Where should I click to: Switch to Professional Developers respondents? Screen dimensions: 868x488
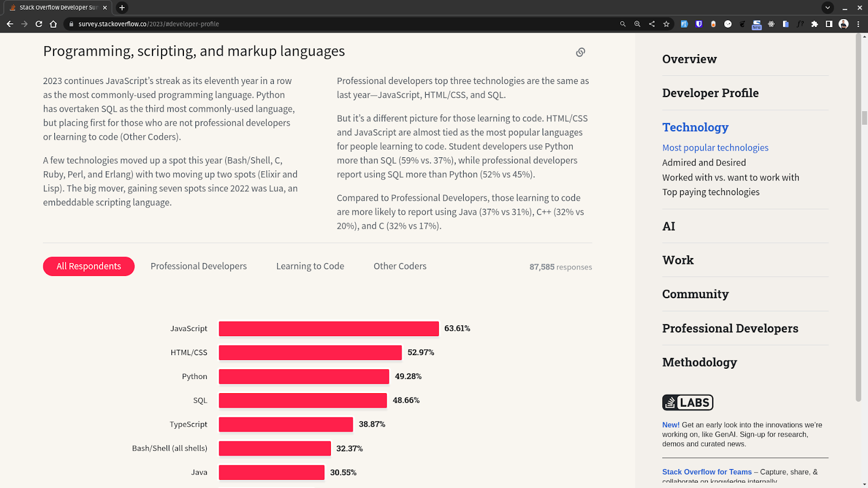coord(199,266)
